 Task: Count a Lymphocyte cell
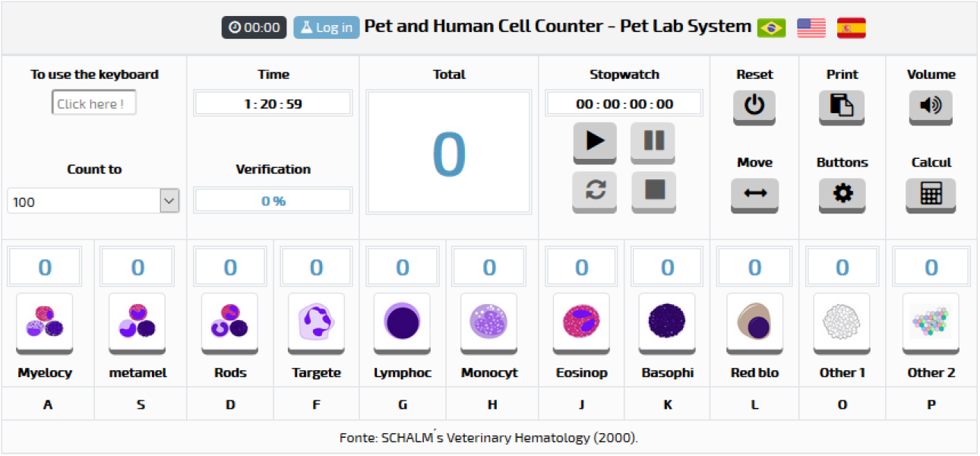click(402, 321)
